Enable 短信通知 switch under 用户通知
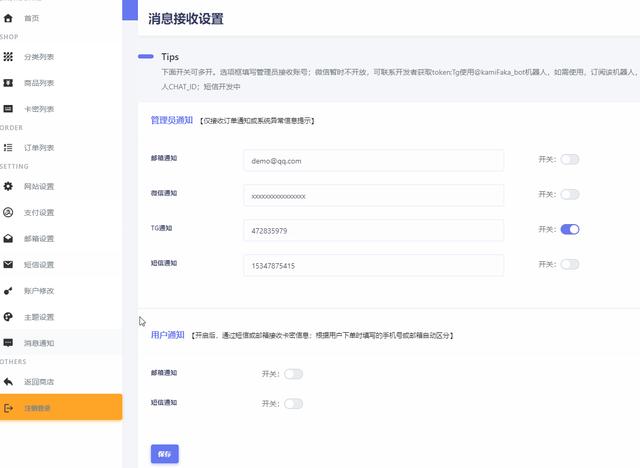Viewport: 640px width, 468px height. (293, 404)
